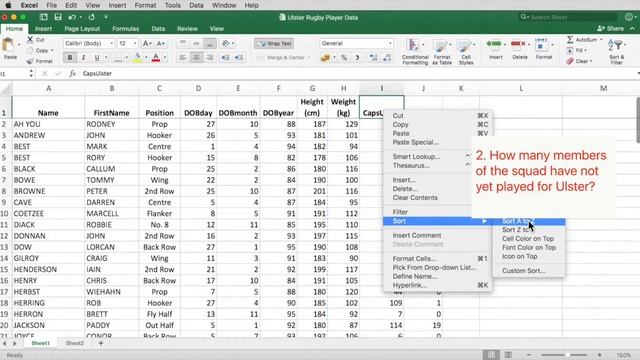Toggle center alignment icon
Viewport: 640px width, 360px height.
point(196,58)
